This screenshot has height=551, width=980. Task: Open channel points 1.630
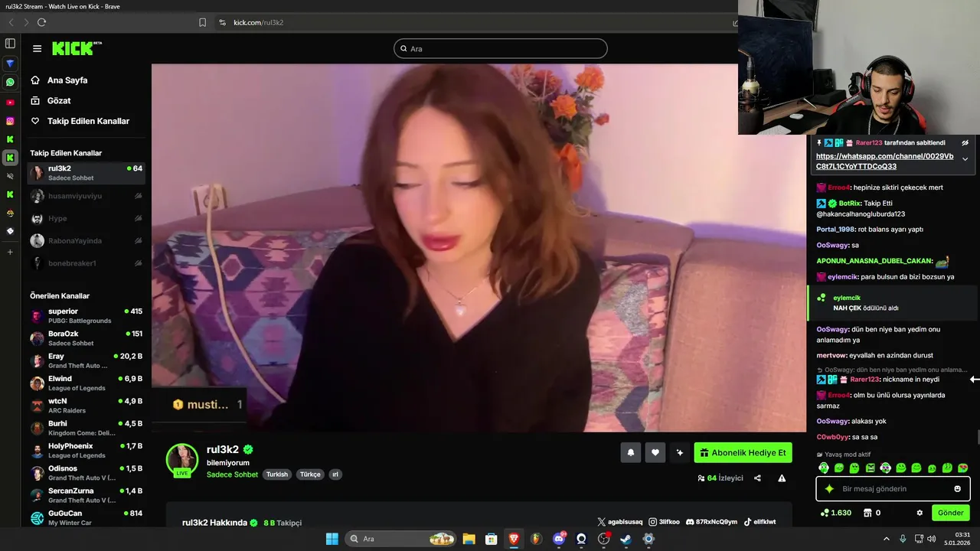[835, 513]
